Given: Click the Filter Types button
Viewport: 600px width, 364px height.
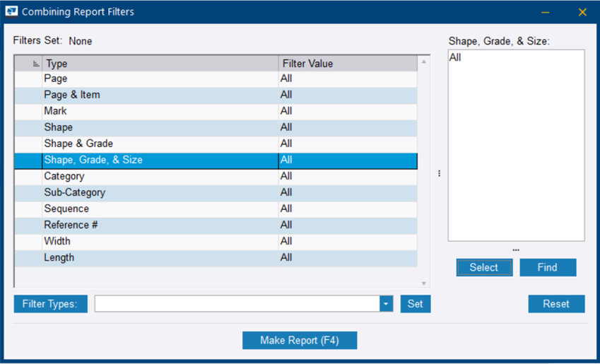Looking at the screenshot, I should click(50, 304).
